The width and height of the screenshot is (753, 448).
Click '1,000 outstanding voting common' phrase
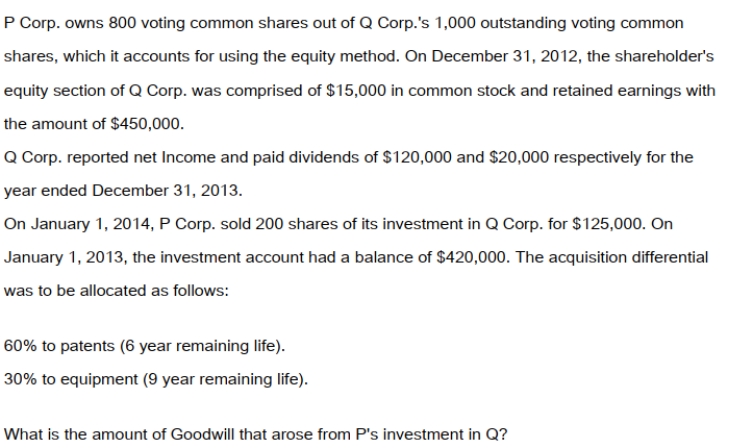pos(559,23)
